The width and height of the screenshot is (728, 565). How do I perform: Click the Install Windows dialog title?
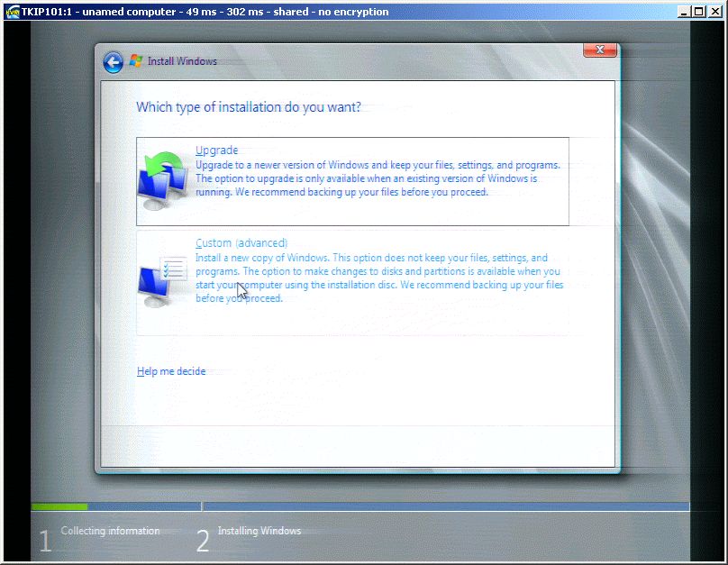click(x=182, y=61)
